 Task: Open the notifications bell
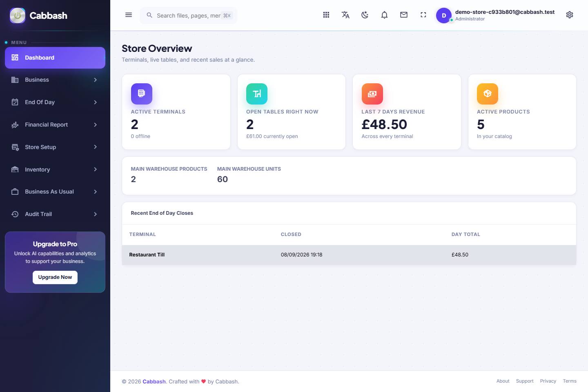(384, 15)
